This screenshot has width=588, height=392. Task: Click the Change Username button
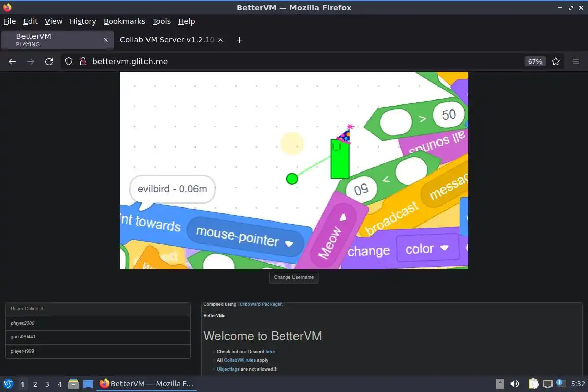point(293,277)
